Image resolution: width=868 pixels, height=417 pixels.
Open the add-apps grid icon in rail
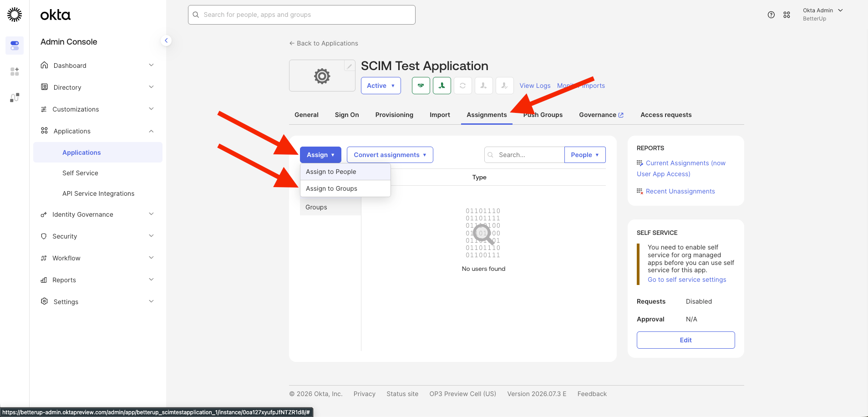click(x=15, y=71)
